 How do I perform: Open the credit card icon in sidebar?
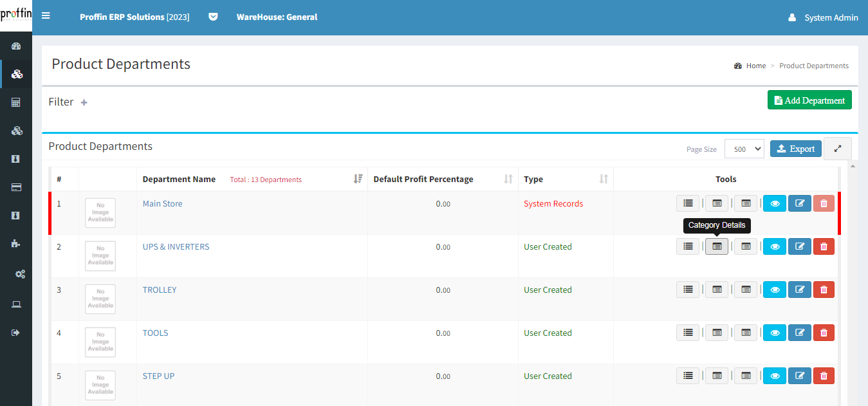pos(17,187)
